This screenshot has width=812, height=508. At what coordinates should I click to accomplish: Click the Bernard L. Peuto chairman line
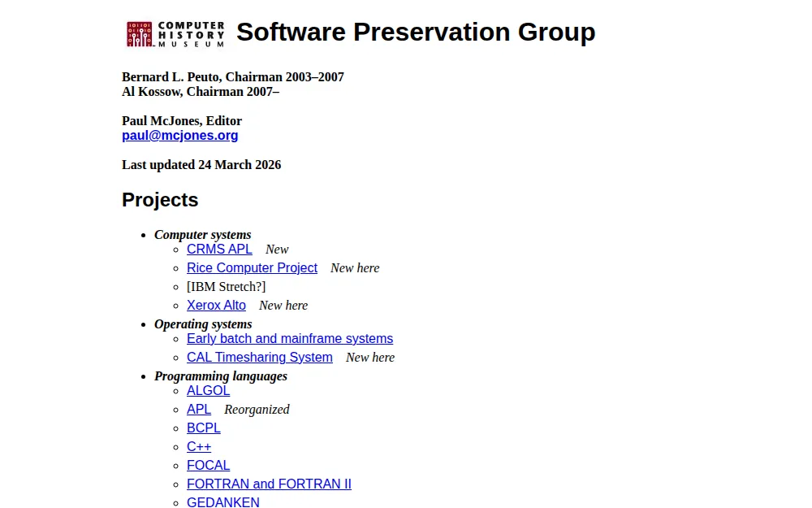[233, 76]
